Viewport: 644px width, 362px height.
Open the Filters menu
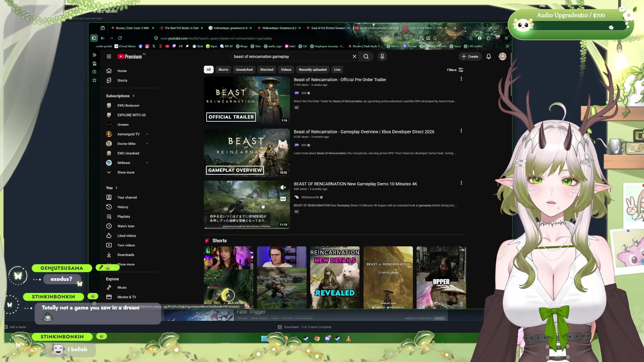(455, 70)
